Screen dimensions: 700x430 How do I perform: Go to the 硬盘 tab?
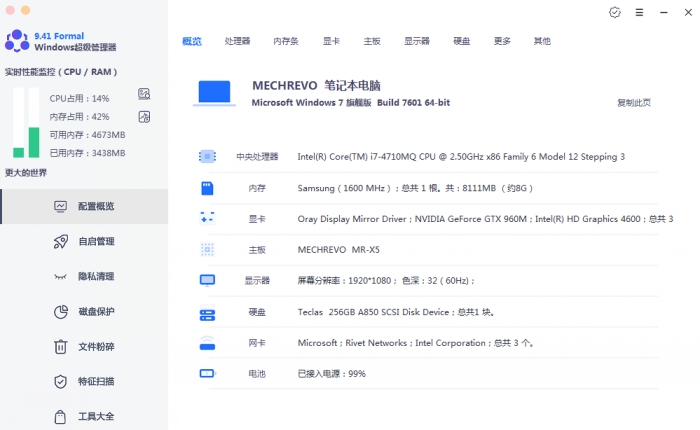pos(461,41)
